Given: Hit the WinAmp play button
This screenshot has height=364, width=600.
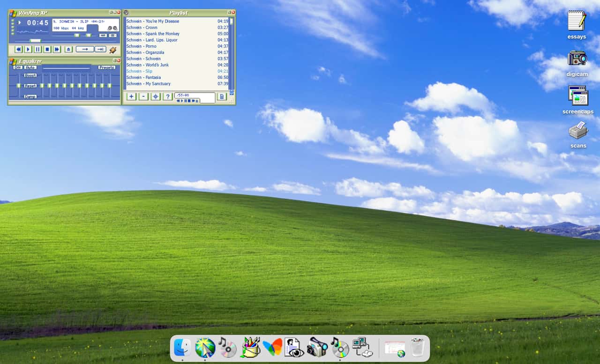Looking at the screenshot, I should [28, 49].
